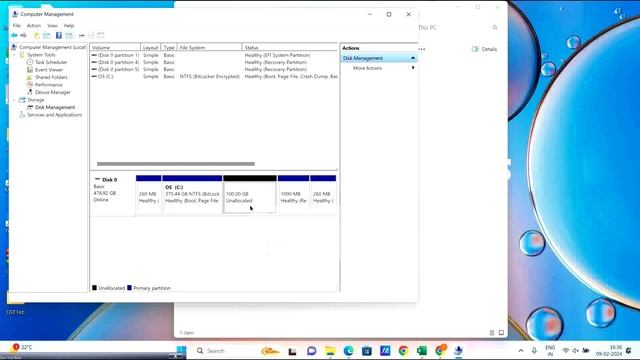Toggle the Show/Hide Action Pane icon
Screen dimensions: 640x360
point(69,36)
